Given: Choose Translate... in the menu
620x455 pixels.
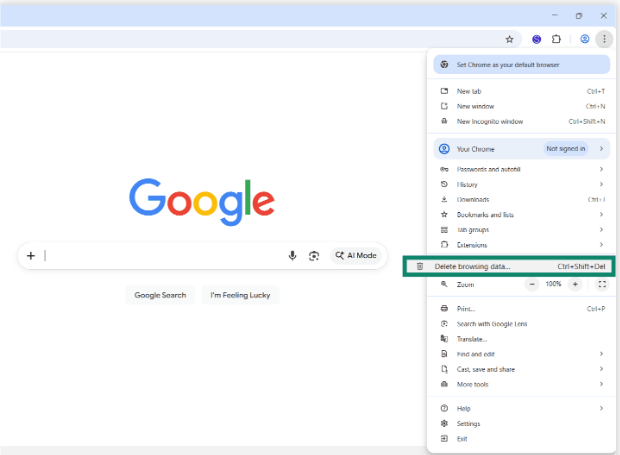Looking at the screenshot, I should click(522, 339).
